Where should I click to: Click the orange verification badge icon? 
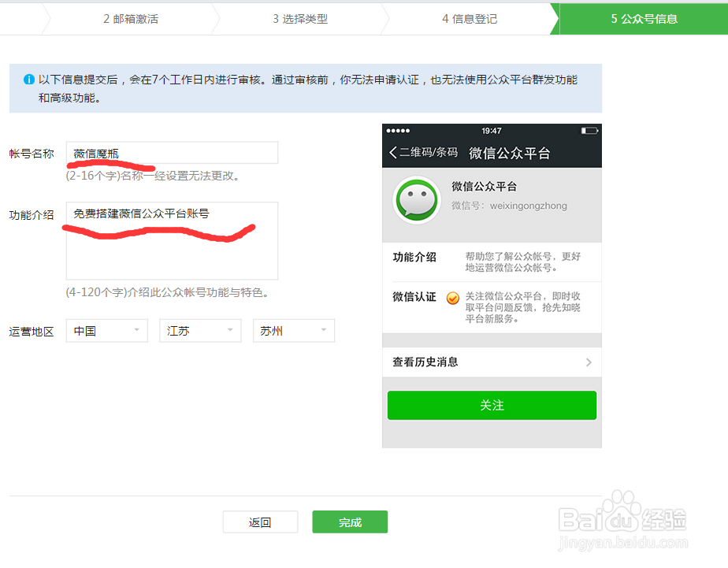coord(453,298)
